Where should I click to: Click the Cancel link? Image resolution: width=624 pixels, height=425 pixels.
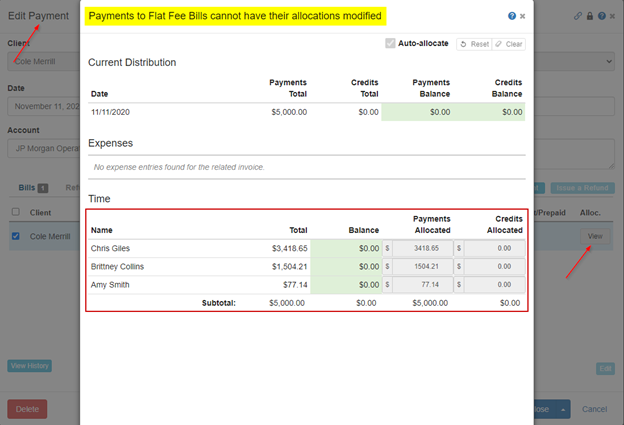[x=594, y=409]
